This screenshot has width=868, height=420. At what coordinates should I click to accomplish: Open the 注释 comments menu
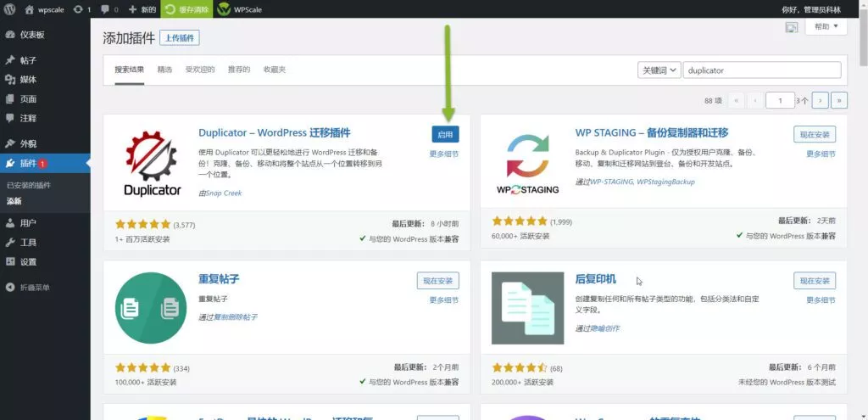[x=28, y=119]
